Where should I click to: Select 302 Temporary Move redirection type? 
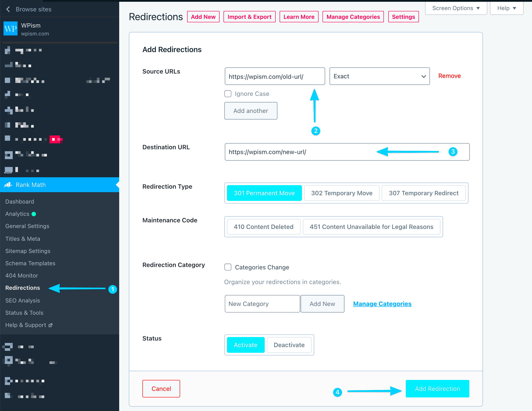tap(342, 193)
